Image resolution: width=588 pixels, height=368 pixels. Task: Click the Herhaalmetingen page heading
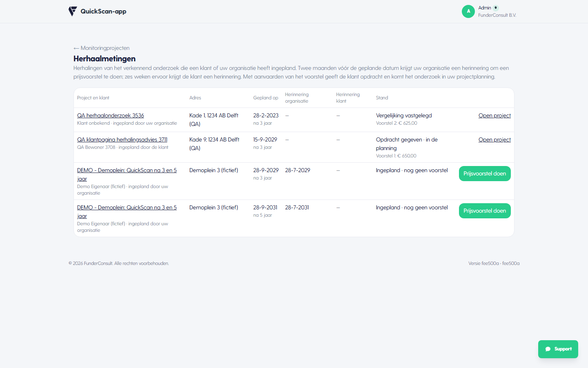[105, 58]
